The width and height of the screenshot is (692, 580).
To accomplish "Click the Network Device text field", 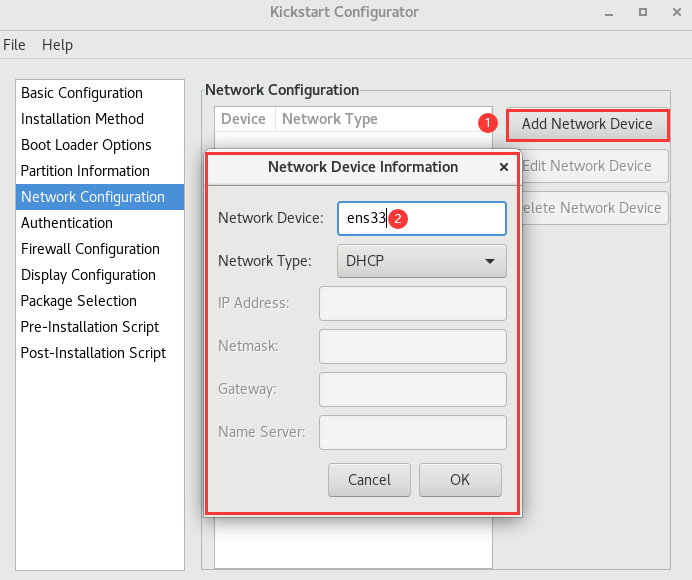I will pyautogui.click(x=421, y=218).
